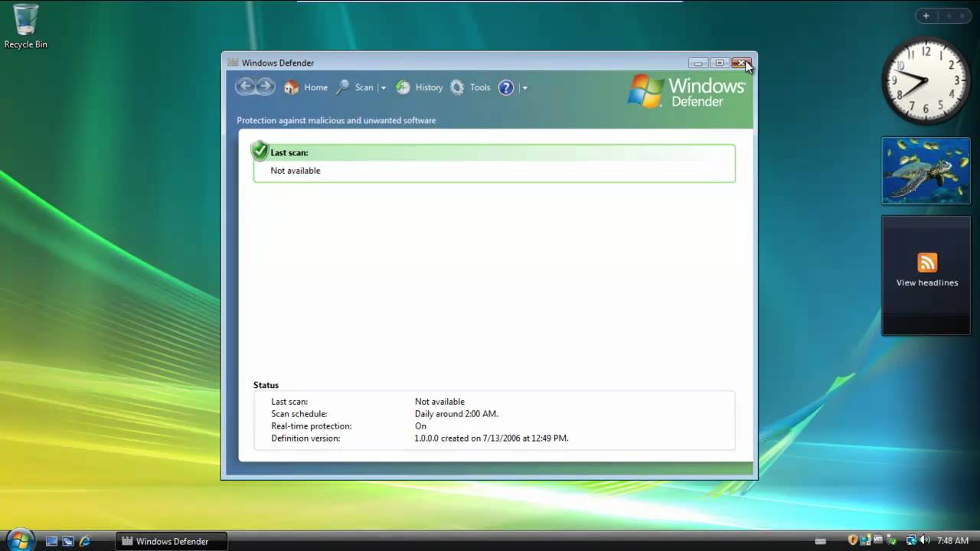Screen dimensions: 980x551
Task: Expand the Help options dropdown arrow
Action: click(524, 88)
